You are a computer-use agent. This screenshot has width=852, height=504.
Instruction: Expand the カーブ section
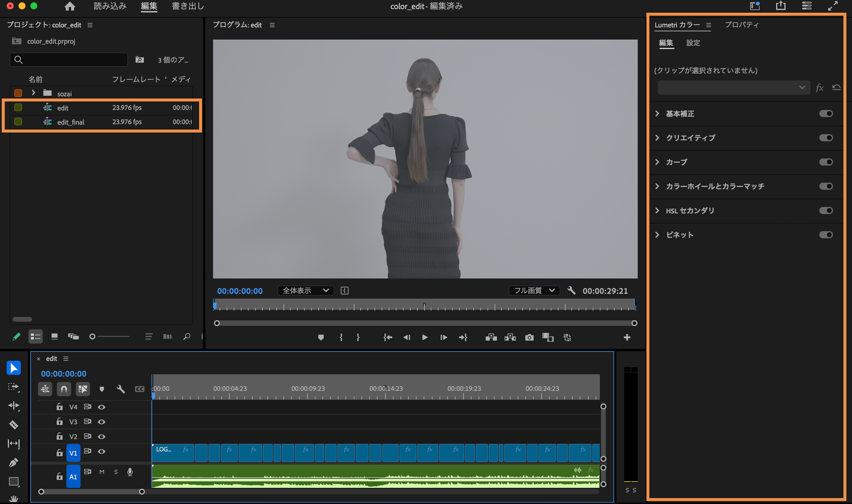tap(657, 162)
